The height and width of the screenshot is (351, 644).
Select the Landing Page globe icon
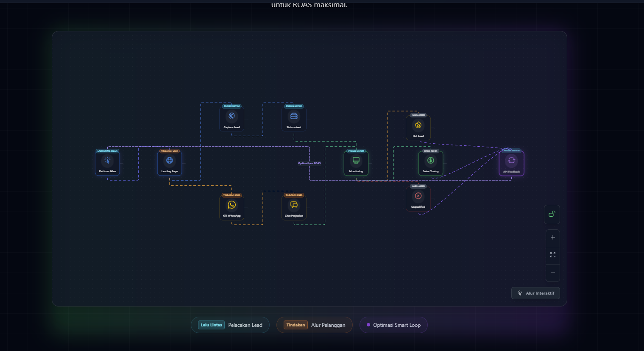[x=170, y=161]
